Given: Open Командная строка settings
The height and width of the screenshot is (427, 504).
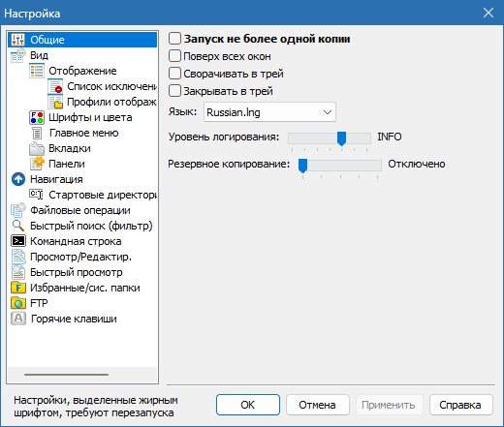Looking at the screenshot, I should [76, 241].
